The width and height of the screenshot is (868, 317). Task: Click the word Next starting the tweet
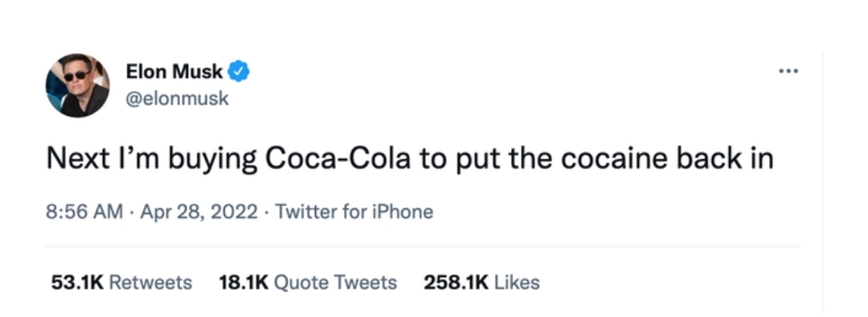click(78, 159)
